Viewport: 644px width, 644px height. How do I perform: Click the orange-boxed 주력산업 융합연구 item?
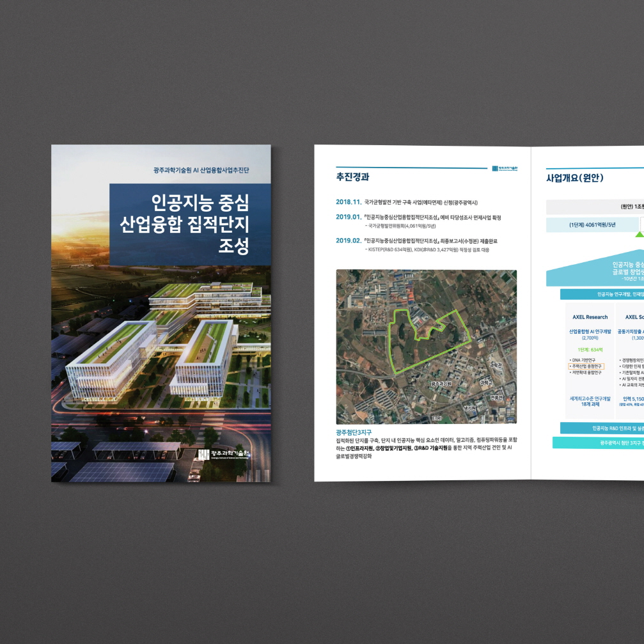(585, 366)
